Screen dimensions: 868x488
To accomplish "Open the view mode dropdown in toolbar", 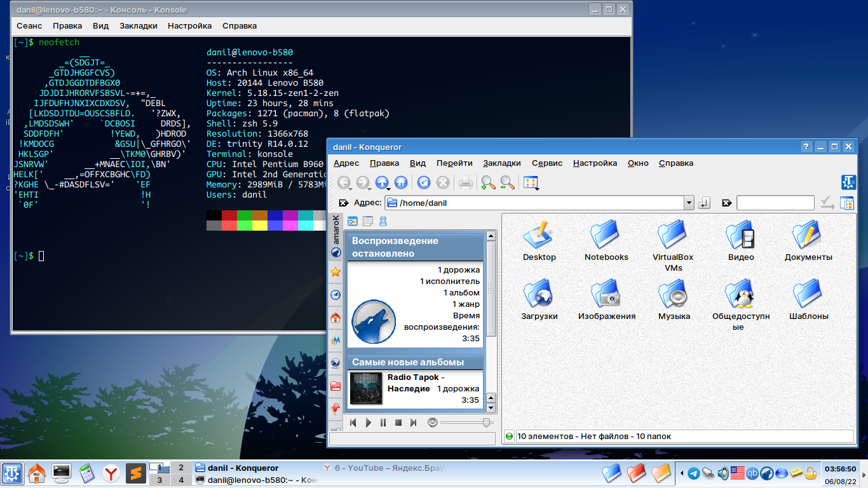I will pos(531,183).
